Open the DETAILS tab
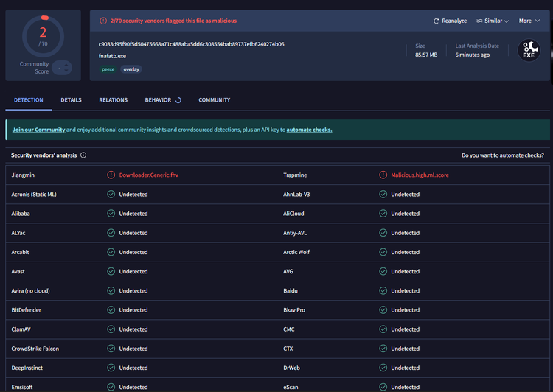 tap(71, 100)
